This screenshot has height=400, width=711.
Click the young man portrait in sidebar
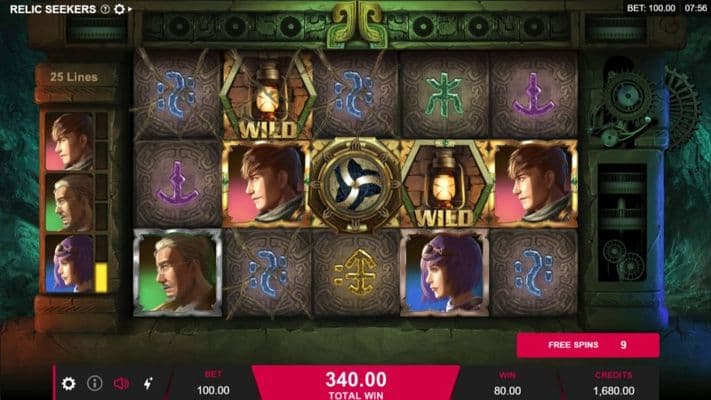(69, 141)
